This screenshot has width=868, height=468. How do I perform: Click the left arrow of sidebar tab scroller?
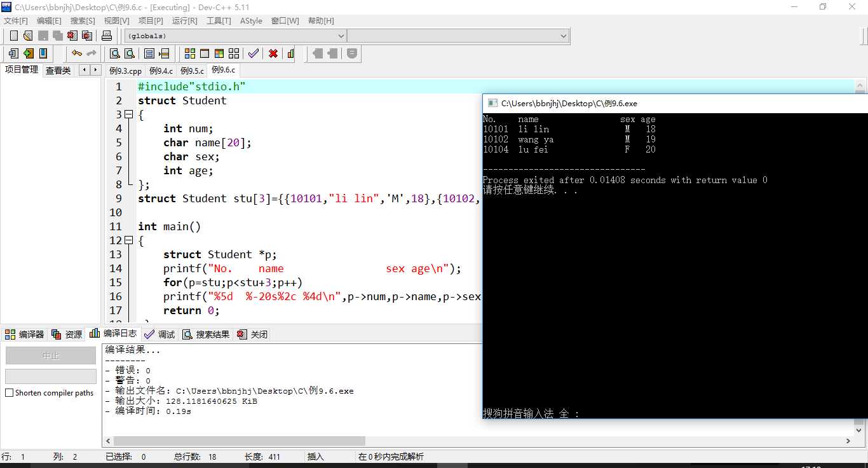pyautogui.click(x=84, y=70)
